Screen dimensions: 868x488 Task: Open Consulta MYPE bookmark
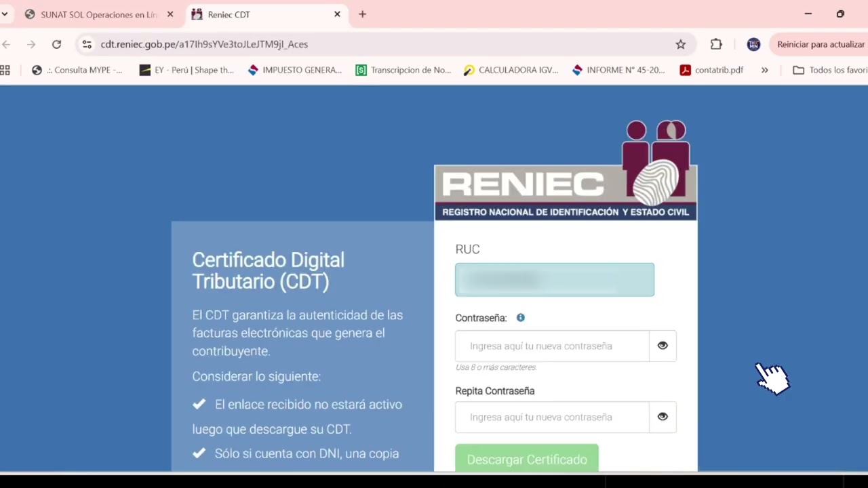(x=77, y=70)
